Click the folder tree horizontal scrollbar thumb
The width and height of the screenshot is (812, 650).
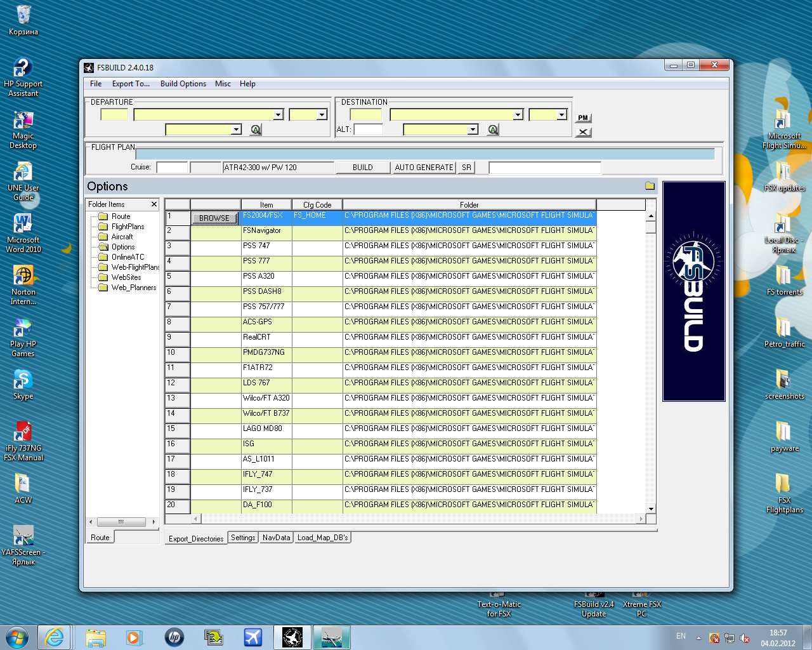pyautogui.click(x=121, y=522)
